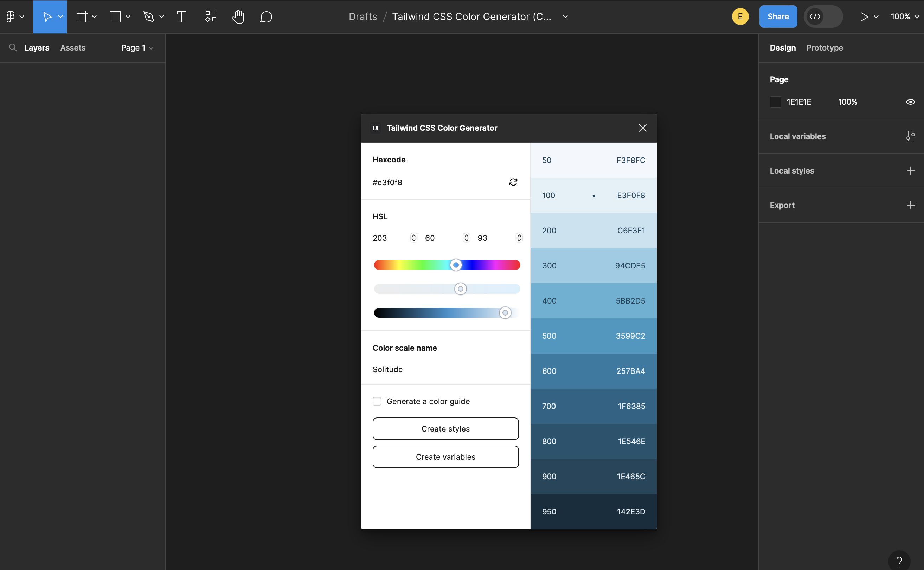Click Create styles button
This screenshot has width=924, height=570.
tap(445, 428)
